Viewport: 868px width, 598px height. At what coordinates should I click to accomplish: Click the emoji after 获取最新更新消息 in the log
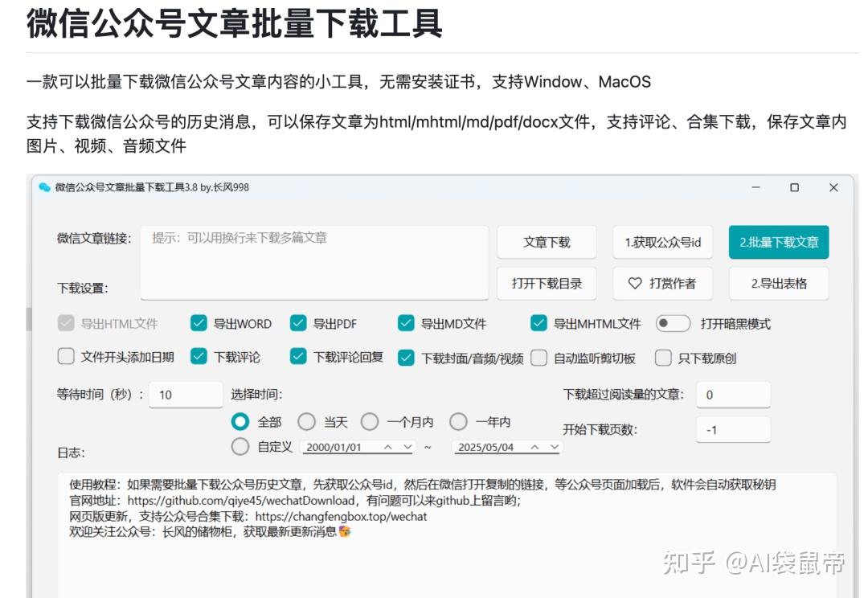tap(345, 532)
